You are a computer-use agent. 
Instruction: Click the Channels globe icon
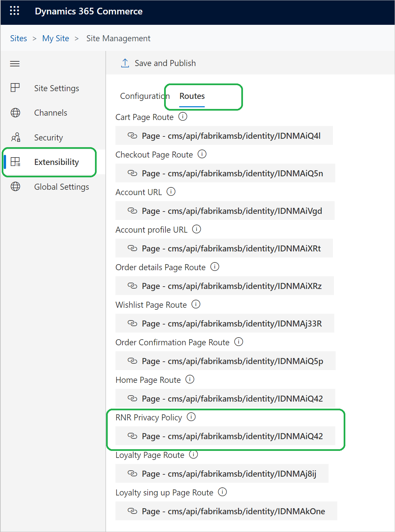click(x=15, y=113)
